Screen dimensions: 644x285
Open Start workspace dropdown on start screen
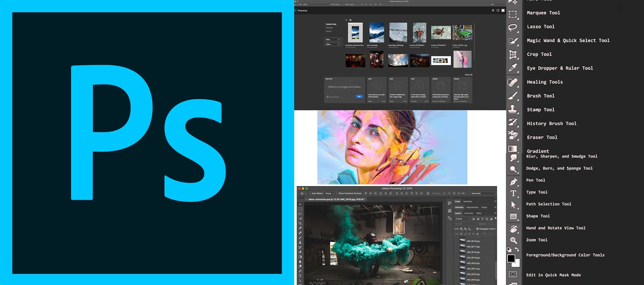pos(498,4)
